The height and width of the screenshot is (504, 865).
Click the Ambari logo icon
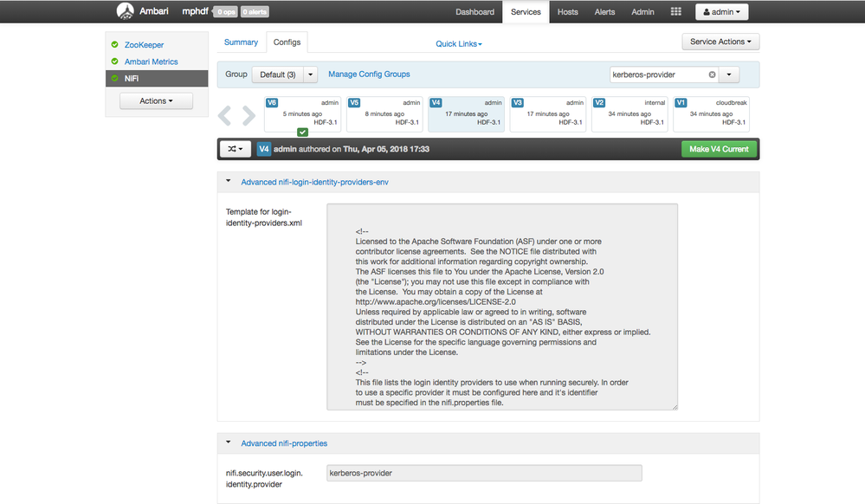tap(126, 11)
